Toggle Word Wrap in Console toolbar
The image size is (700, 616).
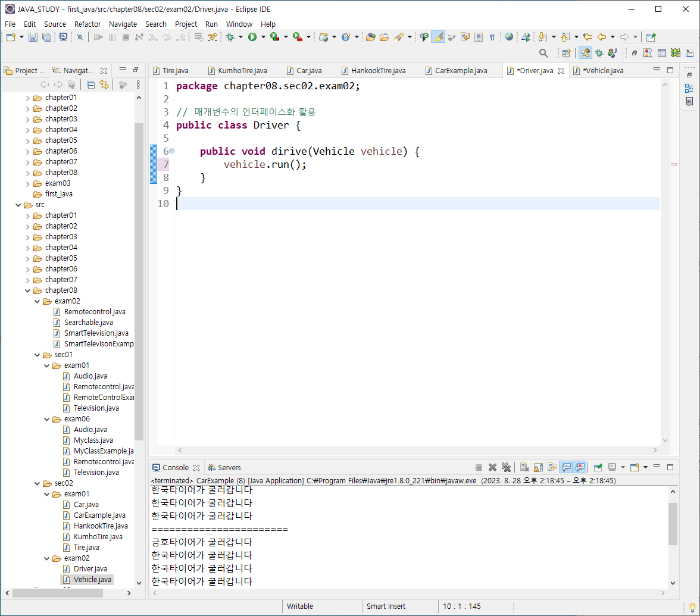(552, 467)
